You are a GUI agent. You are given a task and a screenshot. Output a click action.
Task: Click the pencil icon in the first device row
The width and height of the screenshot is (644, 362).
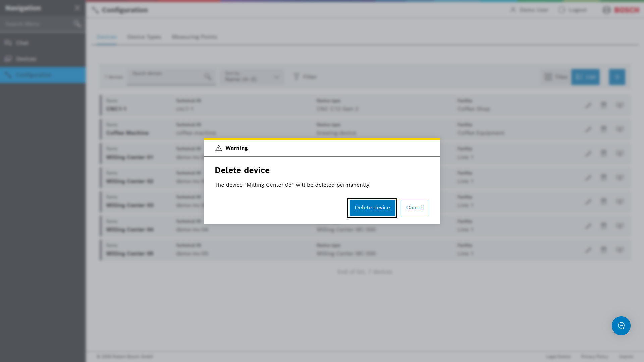[588, 105]
